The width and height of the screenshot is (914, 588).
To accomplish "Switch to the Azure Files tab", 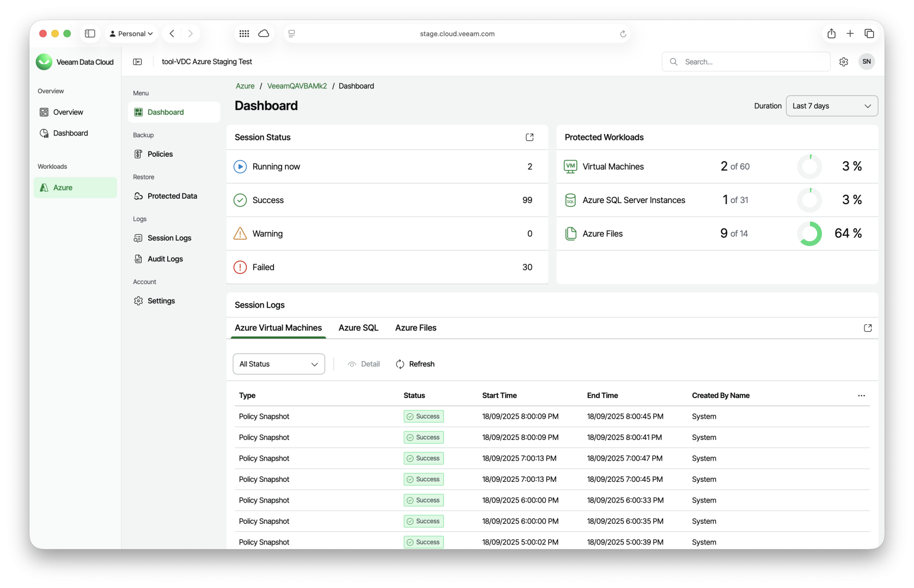I will [416, 328].
